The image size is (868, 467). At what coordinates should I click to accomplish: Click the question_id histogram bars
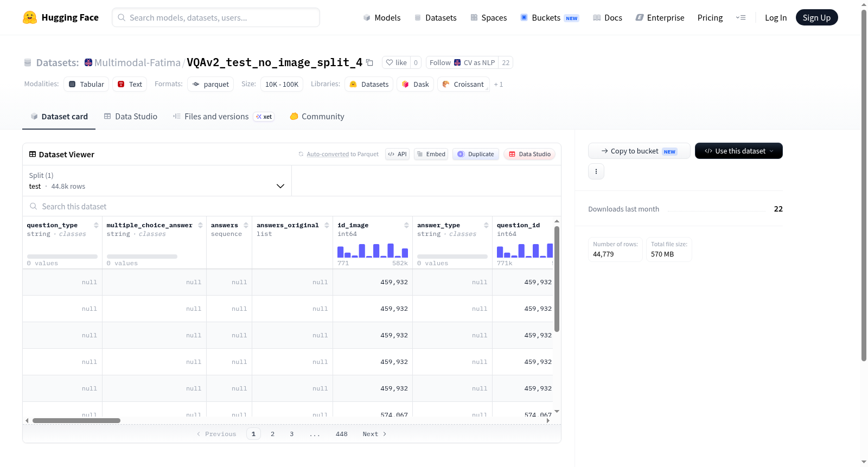[x=525, y=251]
